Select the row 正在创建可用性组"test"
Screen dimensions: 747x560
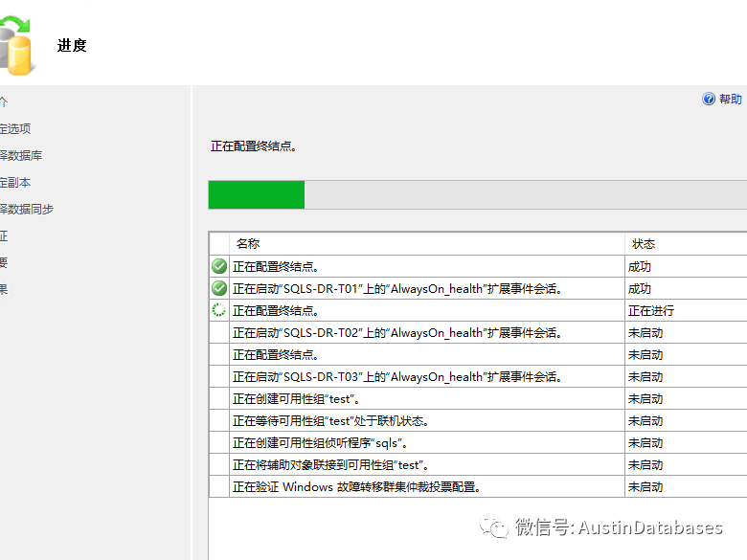click(478, 398)
